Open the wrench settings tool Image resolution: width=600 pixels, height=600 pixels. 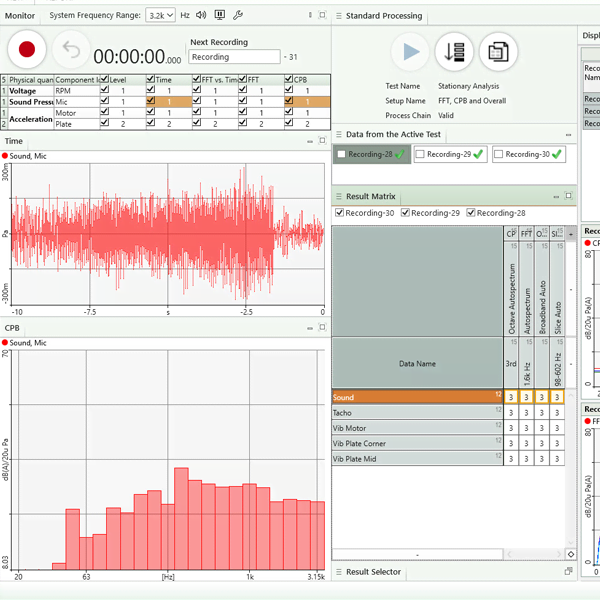[x=237, y=16]
